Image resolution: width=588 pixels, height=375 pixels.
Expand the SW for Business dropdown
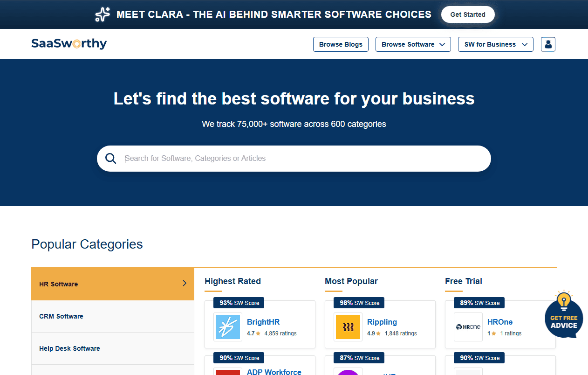(496, 44)
